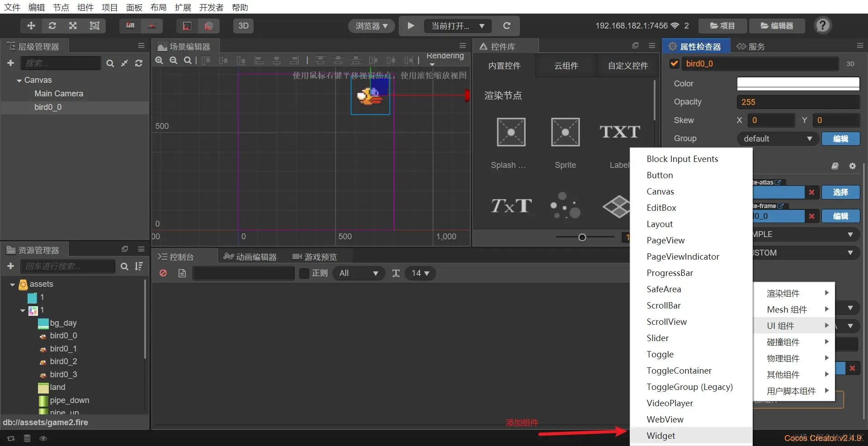The height and width of the screenshot is (446, 868).
Task: Click the play preview button
Action: tap(411, 26)
